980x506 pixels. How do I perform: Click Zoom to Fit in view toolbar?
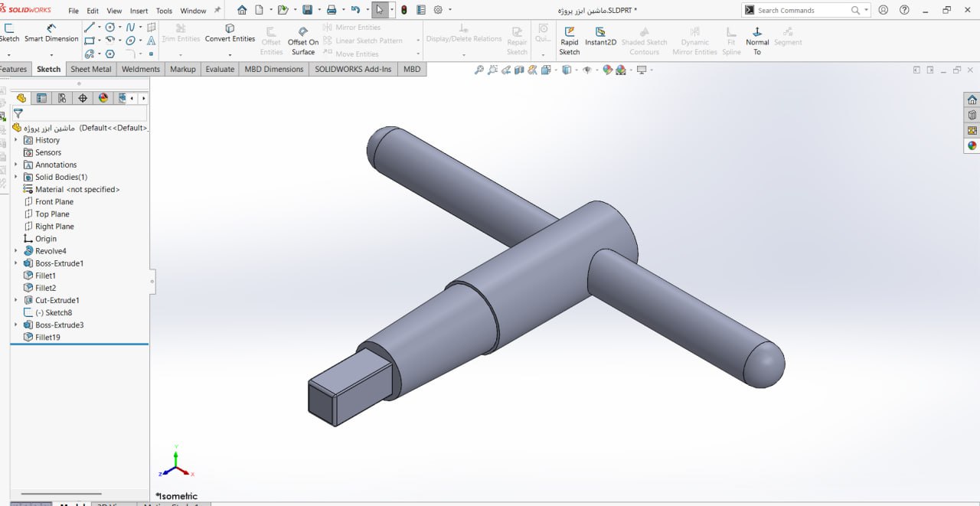click(x=479, y=70)
